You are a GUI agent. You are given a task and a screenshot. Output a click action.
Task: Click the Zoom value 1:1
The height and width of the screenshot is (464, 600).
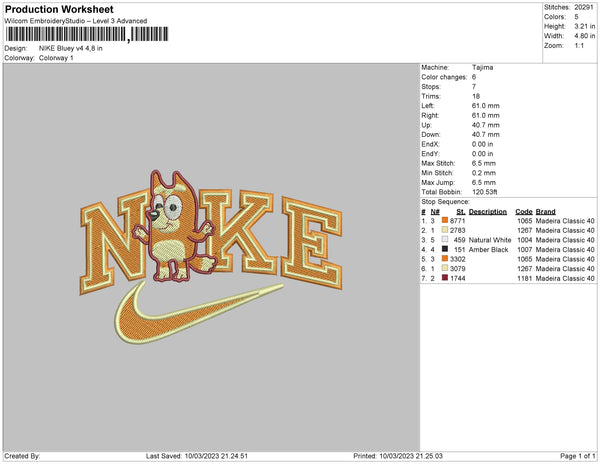tap(579, 46)
